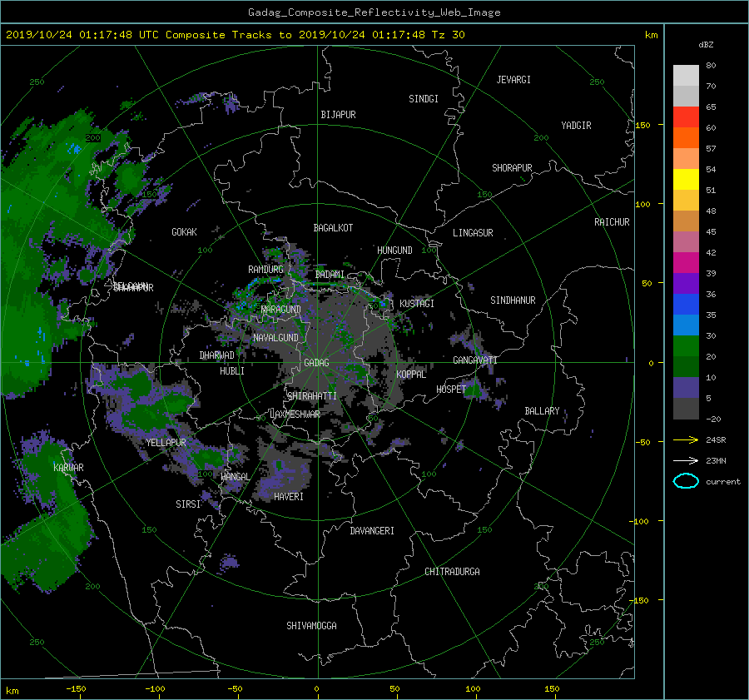Click the GADAG radar center label
Screen dimensions: 749x700
click(316, 363)
